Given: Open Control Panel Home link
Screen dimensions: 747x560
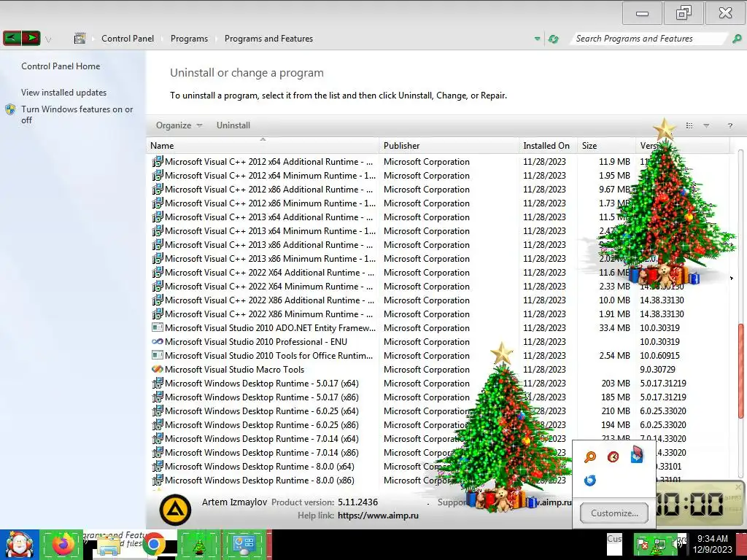Looking at the screenshot, I should (61, 66).
